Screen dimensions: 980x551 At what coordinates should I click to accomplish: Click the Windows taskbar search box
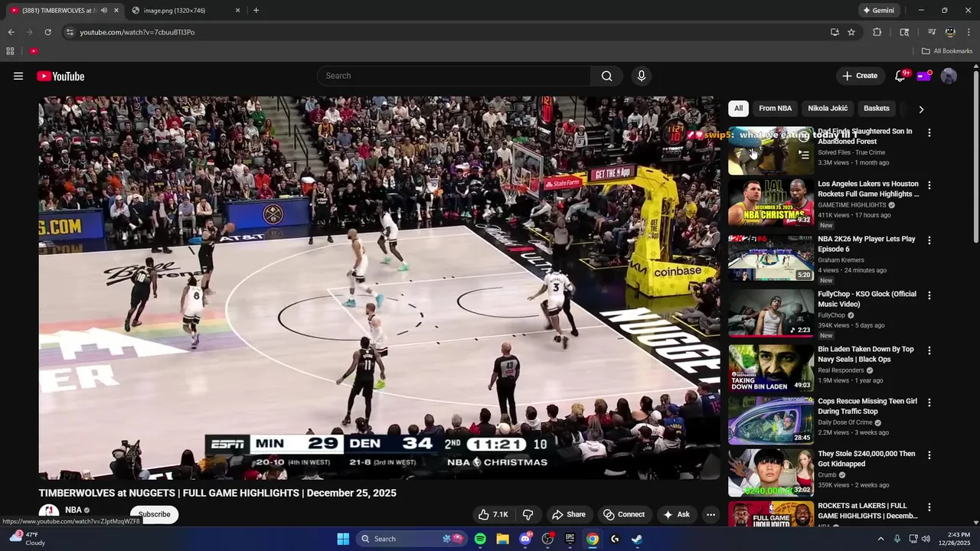click(412, 539)
